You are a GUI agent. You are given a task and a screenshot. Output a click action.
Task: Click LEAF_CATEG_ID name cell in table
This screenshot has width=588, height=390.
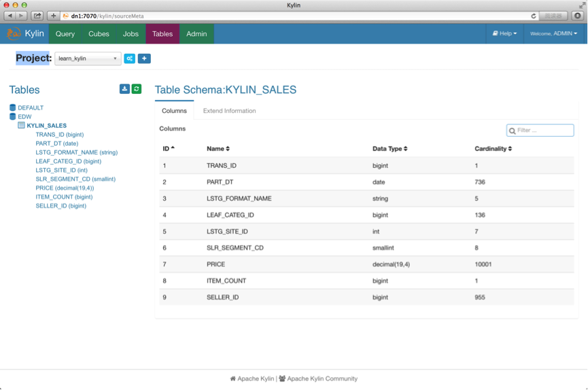tap(230, 215)
